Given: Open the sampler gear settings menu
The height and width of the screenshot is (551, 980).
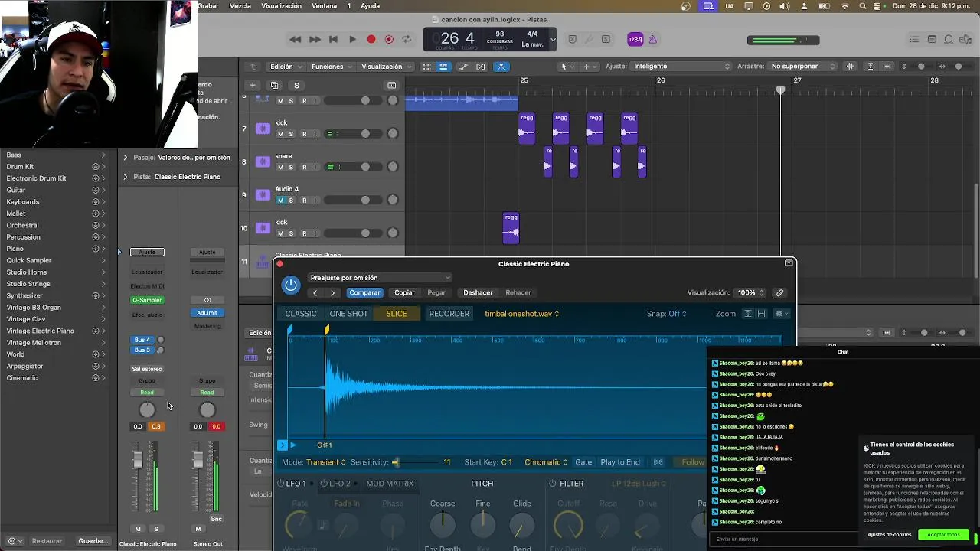Looking at the screenshot, I should (781, 314).
